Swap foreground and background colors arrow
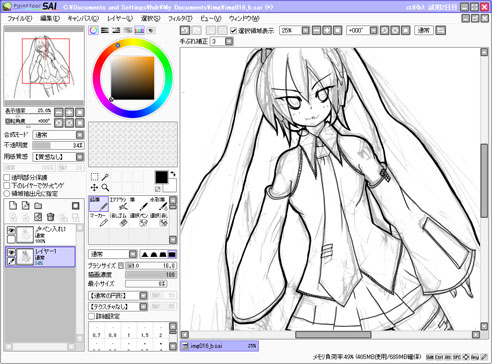Screen dimensions: 492x364 tap(173, 174)
